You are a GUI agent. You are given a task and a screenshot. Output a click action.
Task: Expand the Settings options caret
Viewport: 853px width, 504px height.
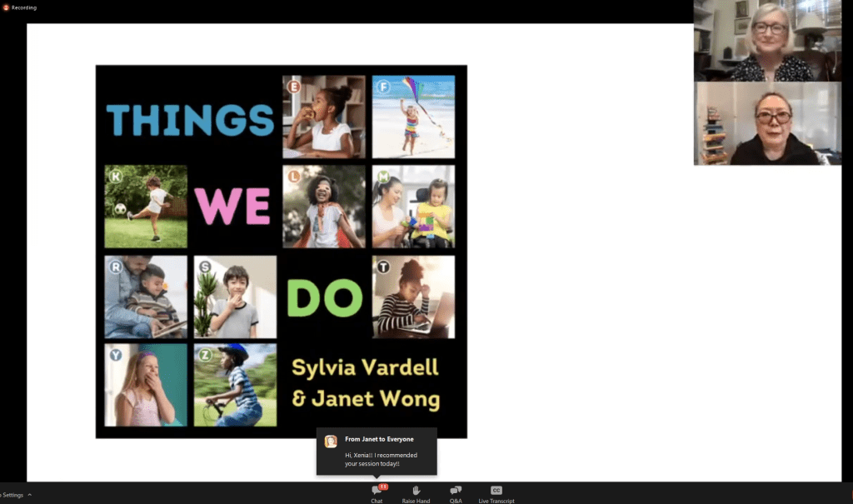click(x=29, y=495)
